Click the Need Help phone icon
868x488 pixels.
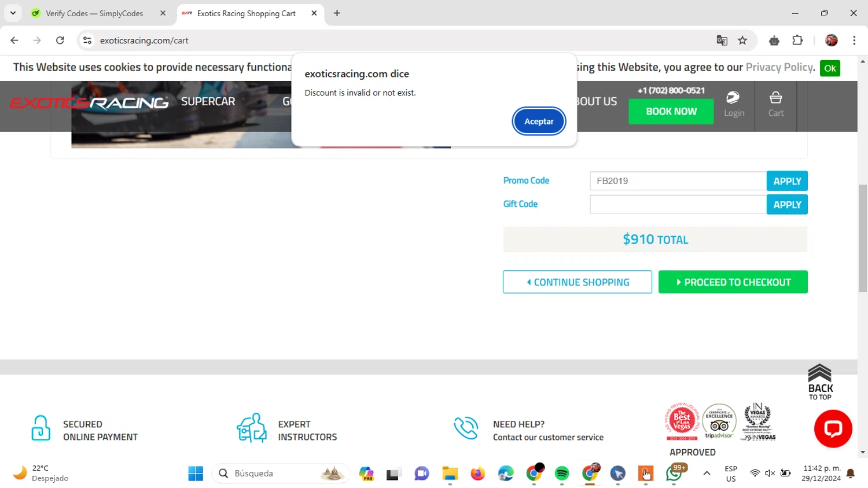coord(466,428)
